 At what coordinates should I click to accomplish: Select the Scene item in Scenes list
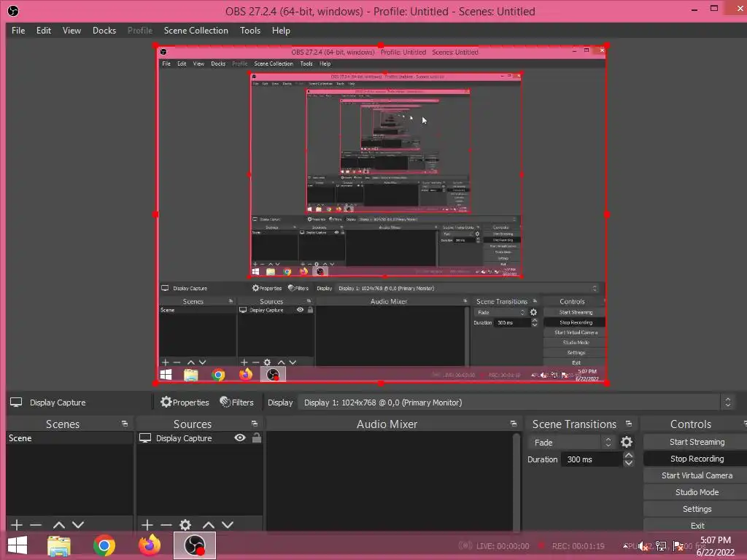tap(69, 438)
